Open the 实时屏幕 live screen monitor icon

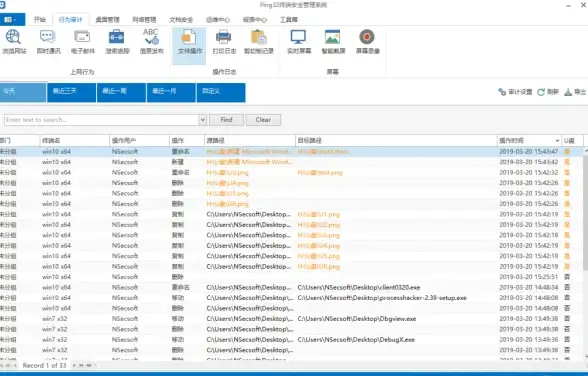(299, 42)
